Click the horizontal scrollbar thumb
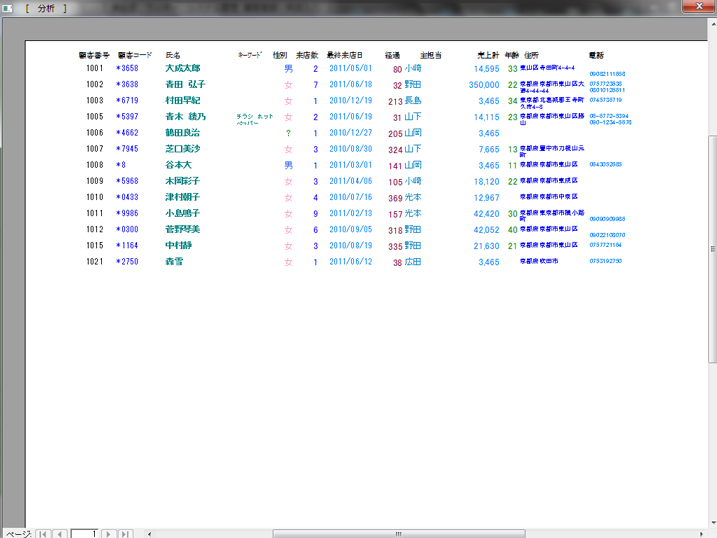Image resolution: width=717 pixels, height=538 pixels. 399,534
